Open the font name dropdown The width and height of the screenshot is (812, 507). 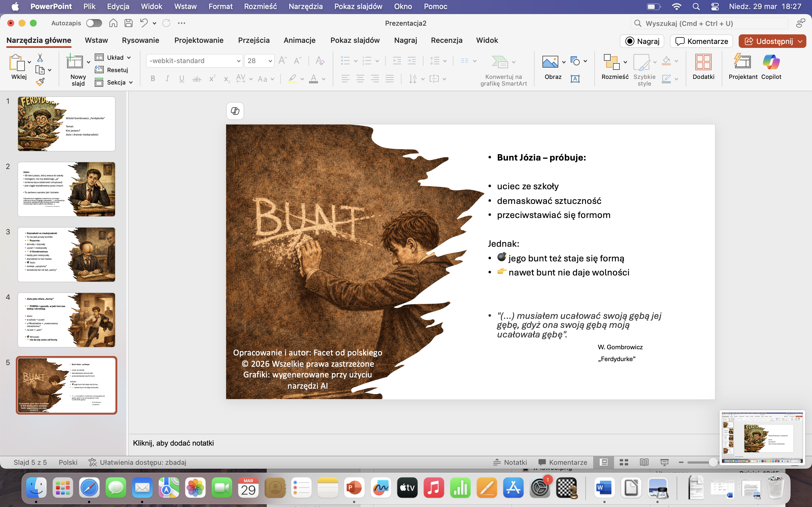coord(239,61)
